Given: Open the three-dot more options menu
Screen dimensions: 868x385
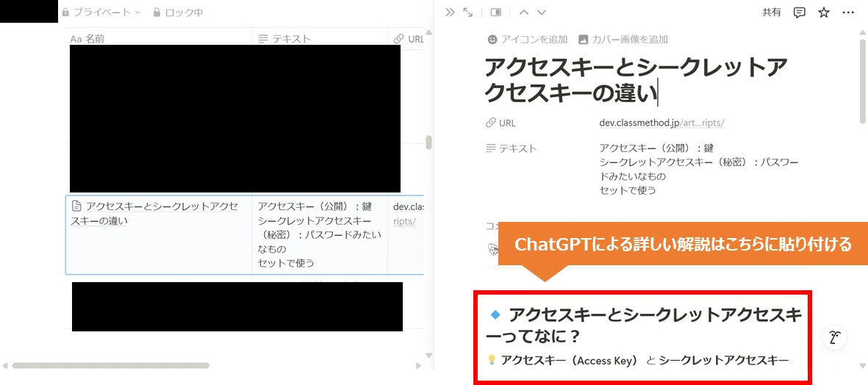Looking at the screenshot, I should coord(848,12).
